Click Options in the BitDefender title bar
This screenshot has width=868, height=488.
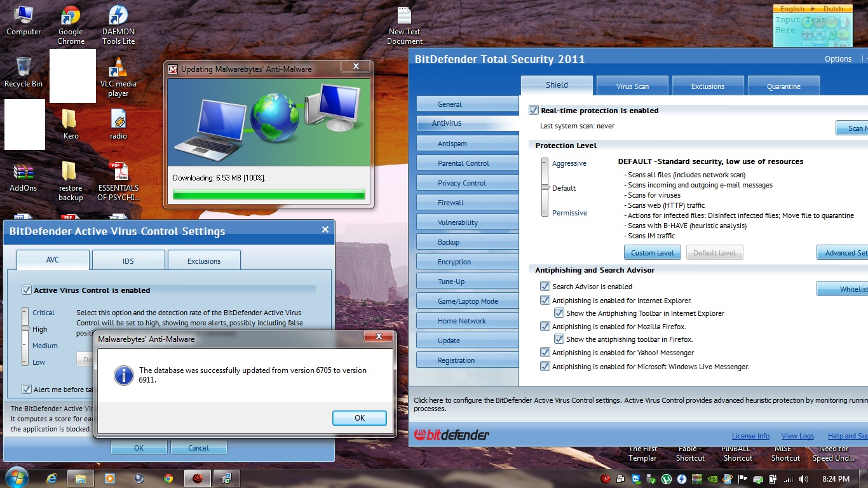pos(838,59)
